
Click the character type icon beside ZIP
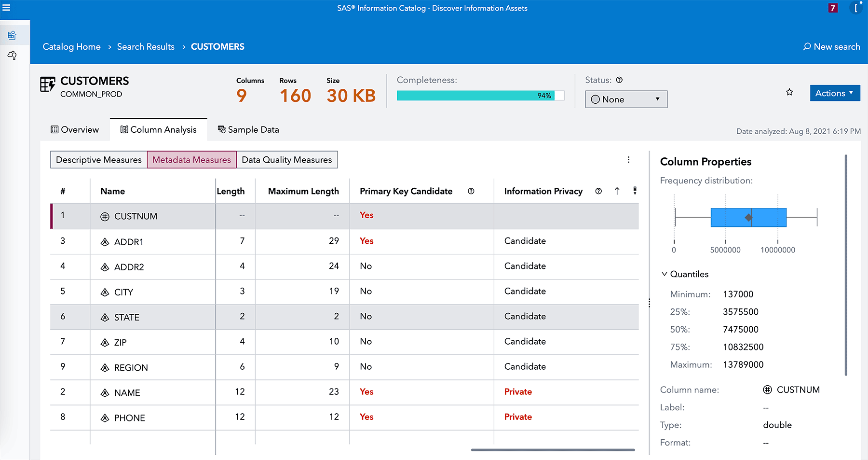point(105,343)
